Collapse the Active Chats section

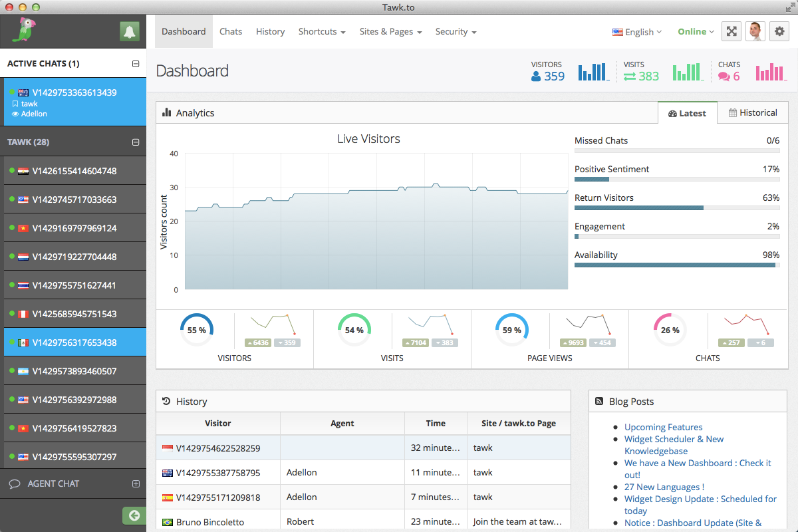136,64
